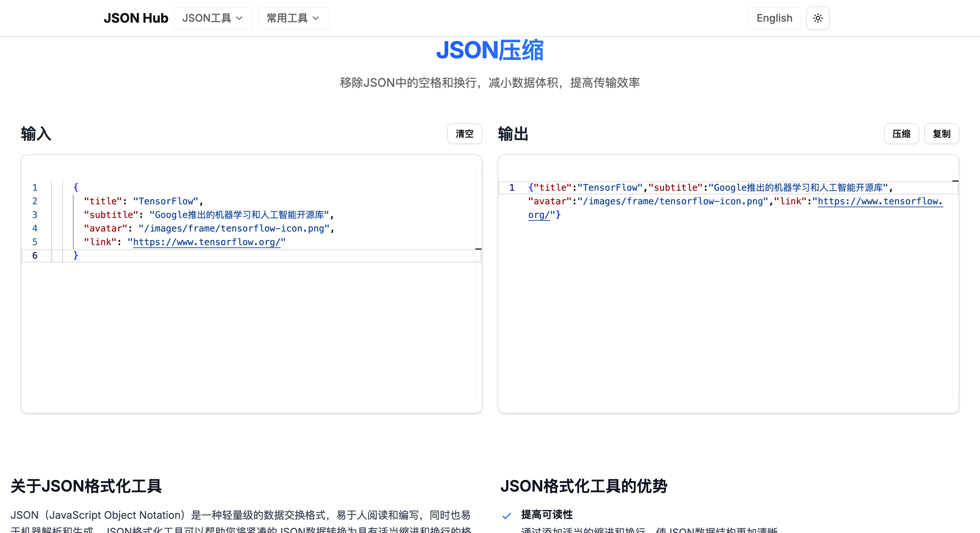Click the output "avatar" key text
Image resolution: width=980 pixels, height=533 pixels.
tap(550, 201)
